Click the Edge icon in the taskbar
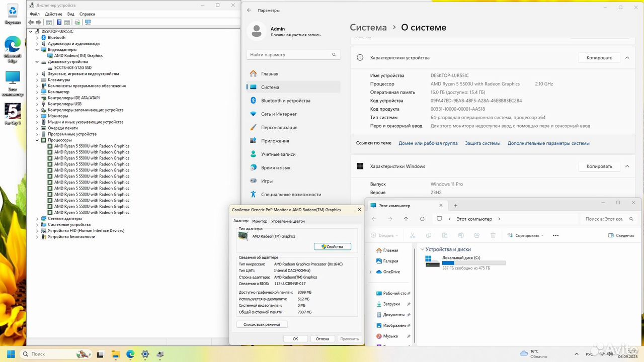 point(130,354)
